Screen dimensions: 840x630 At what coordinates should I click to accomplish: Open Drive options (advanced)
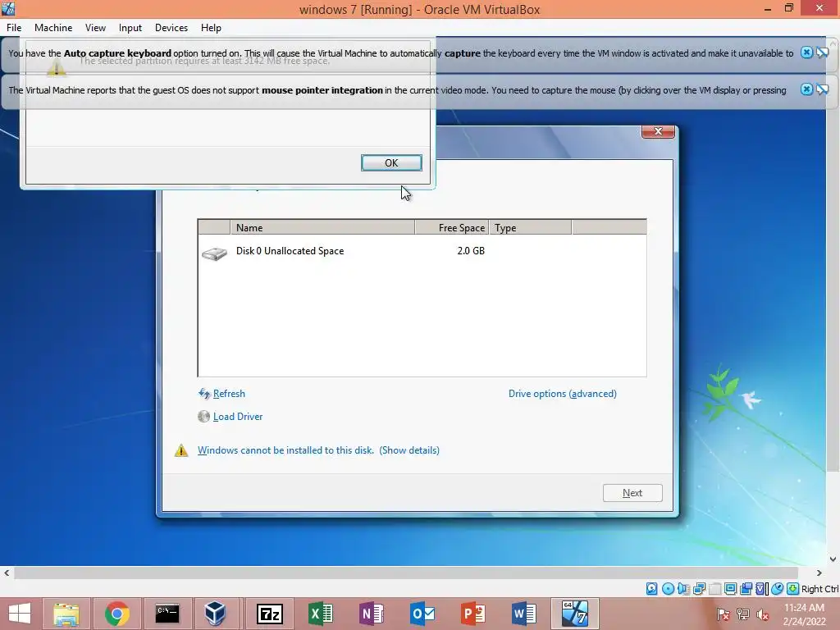[563, 394]
